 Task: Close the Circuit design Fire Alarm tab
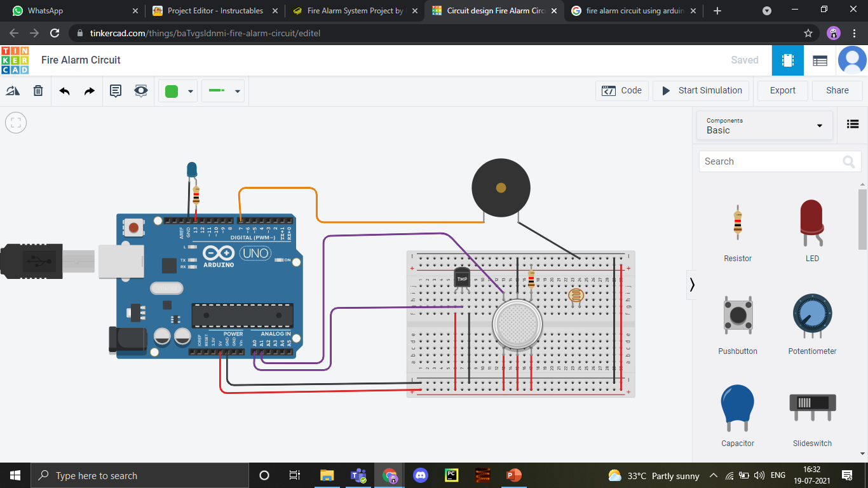pos(554,11)
